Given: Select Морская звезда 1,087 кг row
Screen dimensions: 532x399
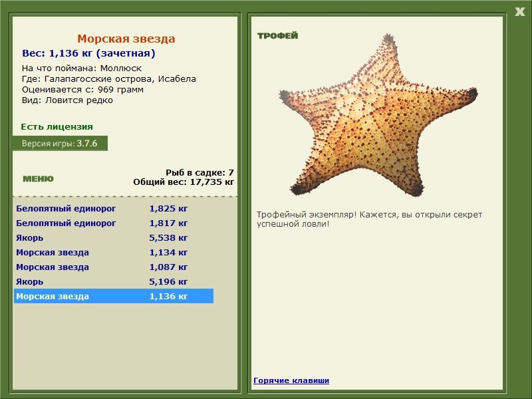Looking at the screenshot, I should click(x=114, y=267).
